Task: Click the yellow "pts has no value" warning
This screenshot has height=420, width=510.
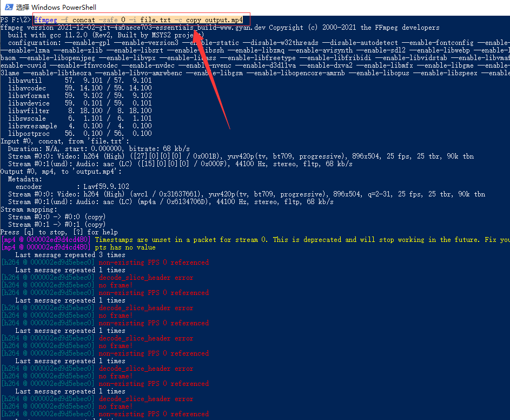Action: point(125,247)
